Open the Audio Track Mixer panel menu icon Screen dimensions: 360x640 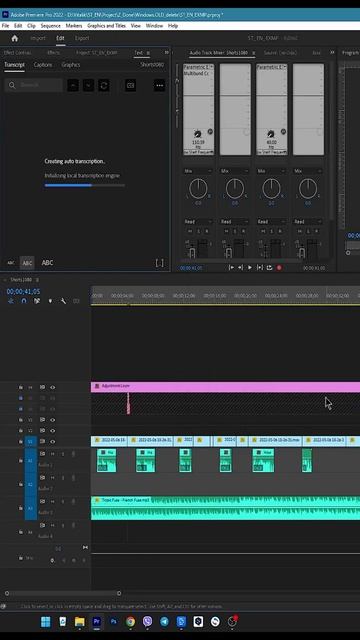(253, 53)
